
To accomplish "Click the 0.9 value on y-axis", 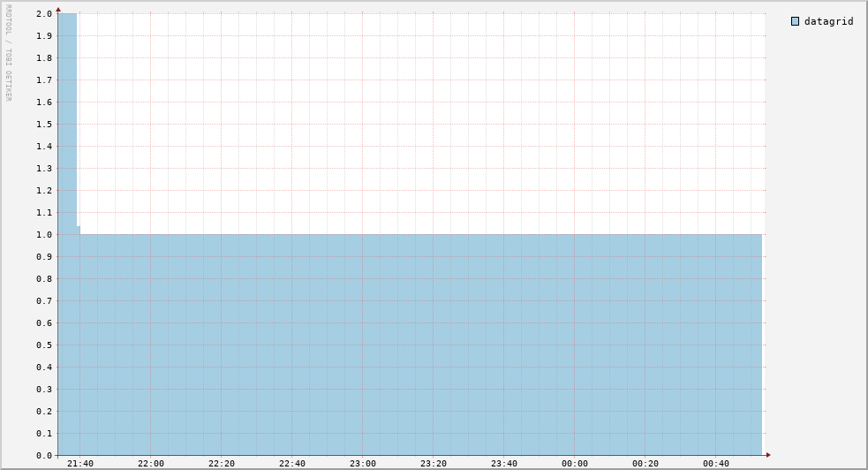I will (x=44, y=257).
